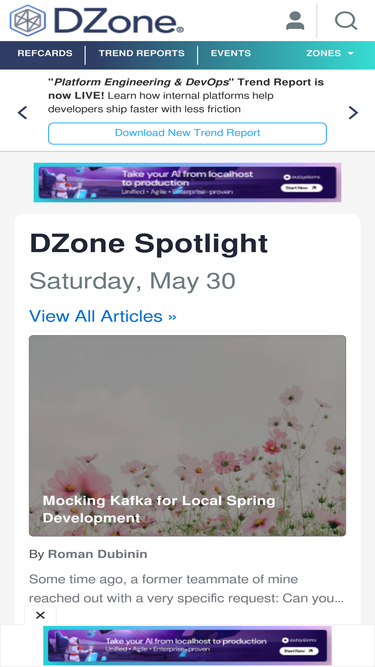
Task: Dismiss bottom ad with X icon
Action: (40, 615)
